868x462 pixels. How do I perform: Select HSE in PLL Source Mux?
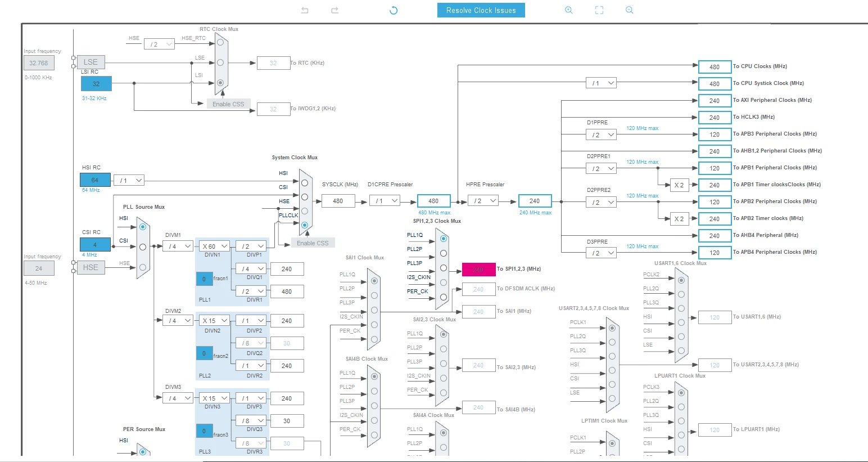[x=143, y=267]
